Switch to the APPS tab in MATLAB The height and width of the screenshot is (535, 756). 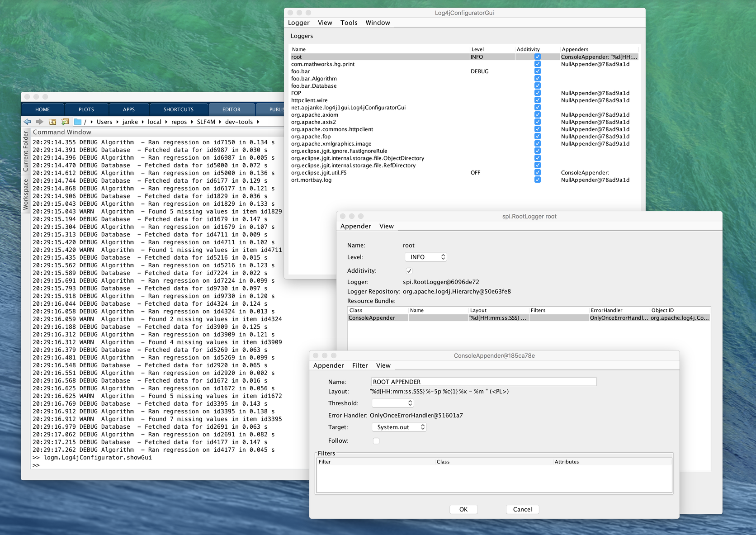[129, 109]
